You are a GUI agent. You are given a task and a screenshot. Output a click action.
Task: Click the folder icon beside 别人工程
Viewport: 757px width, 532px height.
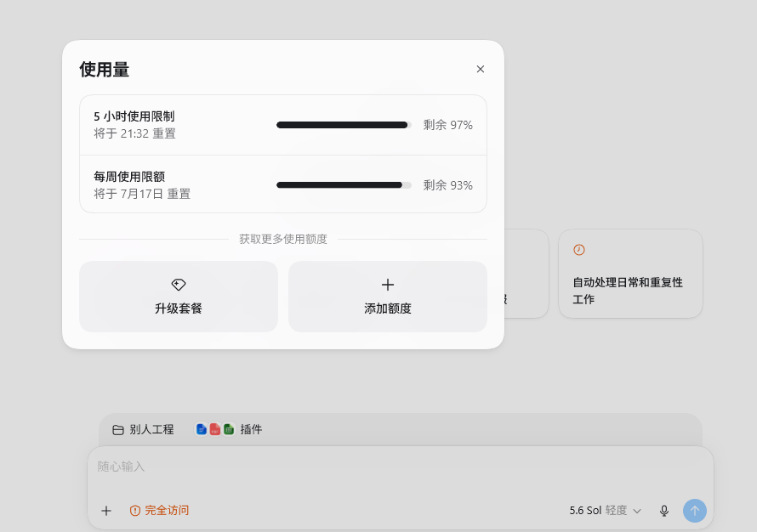pos(117,430)
